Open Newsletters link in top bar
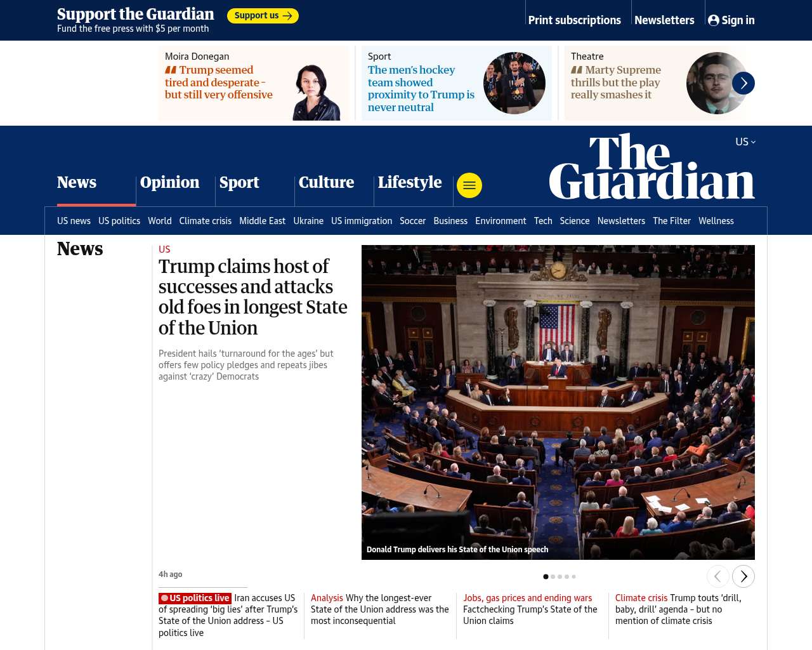Screen dimensions: 812x650 664,20
